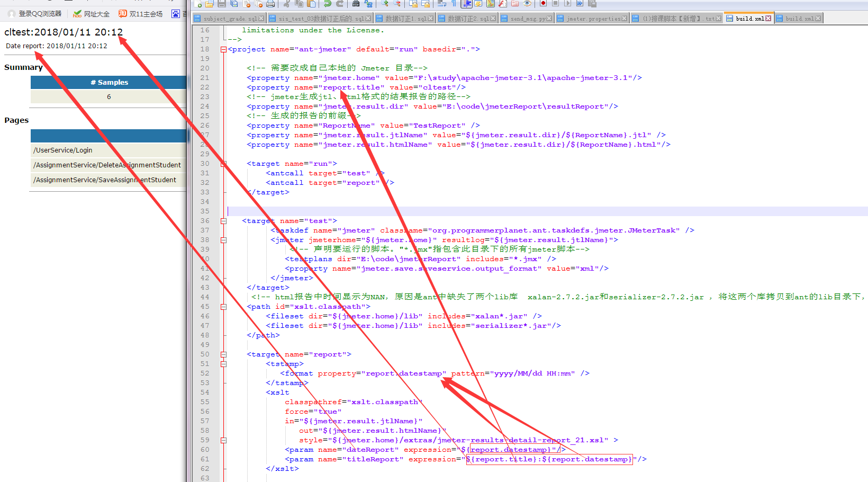
Task: Collapse the test target fold on line 36
Action: [x=223, y=221]
